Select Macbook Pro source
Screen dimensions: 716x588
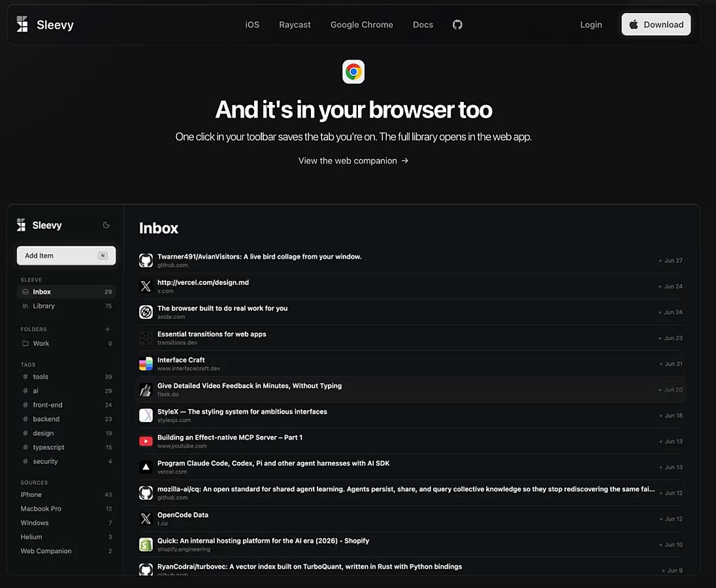click(66, 508)
